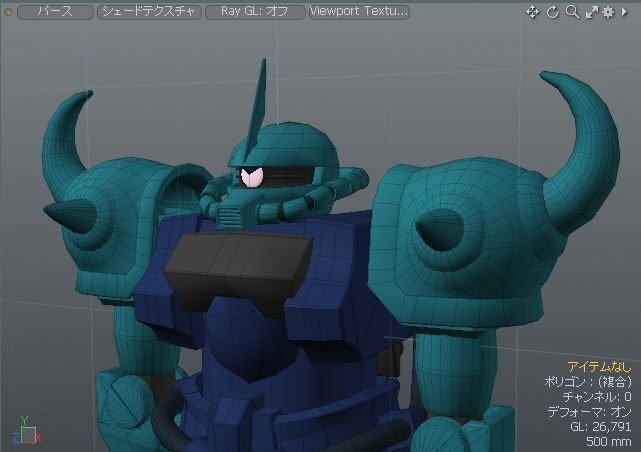Screen dimensions: 641x452
Task: Open the Viewport Textu... dropdown
Action: (359, 11)
